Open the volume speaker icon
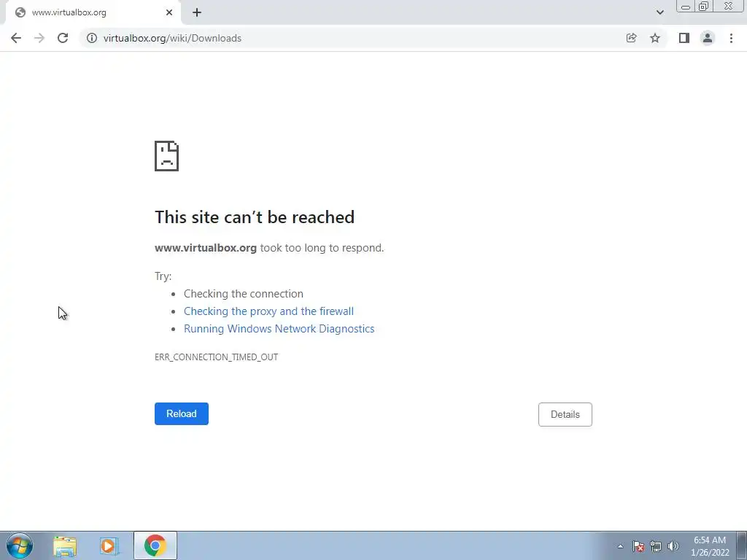The height and width of the screenshot is (560, 747). 673,546
